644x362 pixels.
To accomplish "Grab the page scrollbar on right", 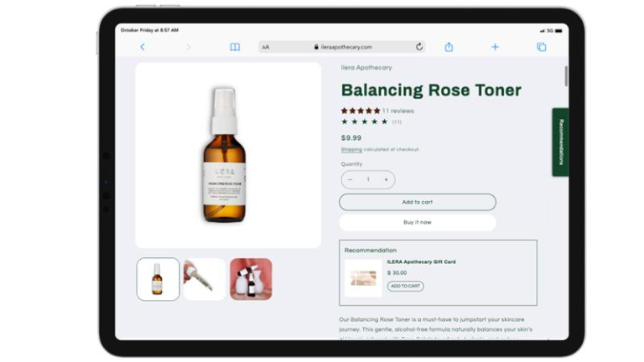I will (x=566, y=76).
